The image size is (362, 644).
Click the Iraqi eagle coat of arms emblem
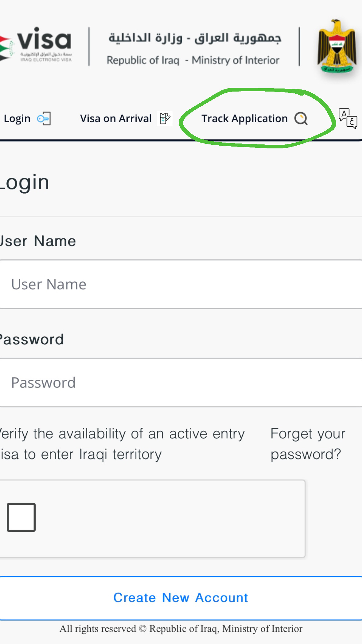point(337,46)
